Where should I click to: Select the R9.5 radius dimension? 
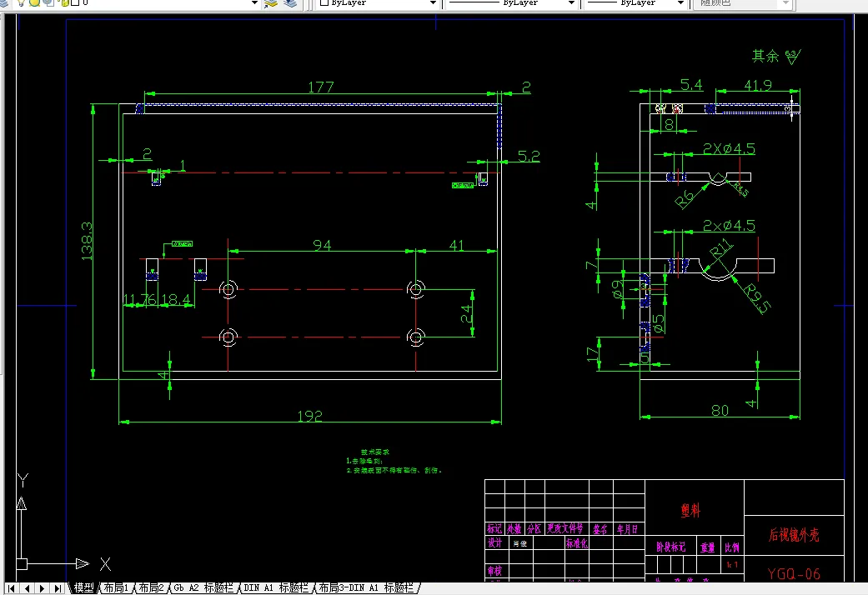click(757, 299)
